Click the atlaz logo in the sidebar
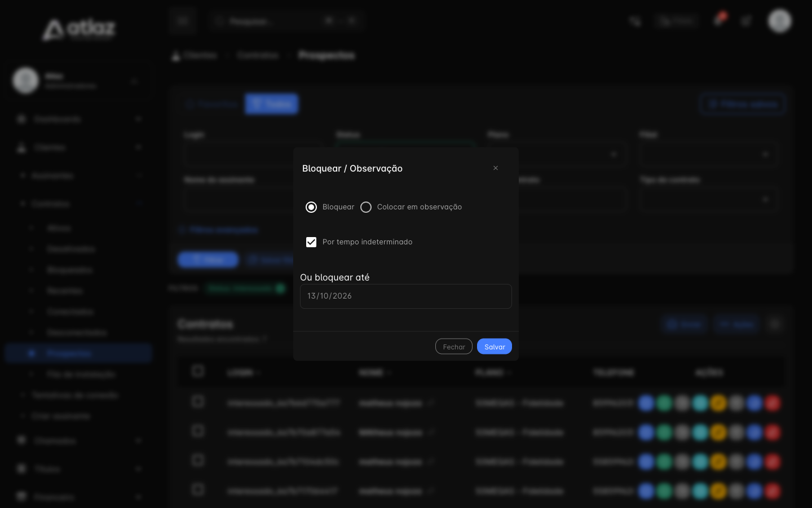Image resolution: width=812 pixels, height=508 pixels. click(79, 29)
